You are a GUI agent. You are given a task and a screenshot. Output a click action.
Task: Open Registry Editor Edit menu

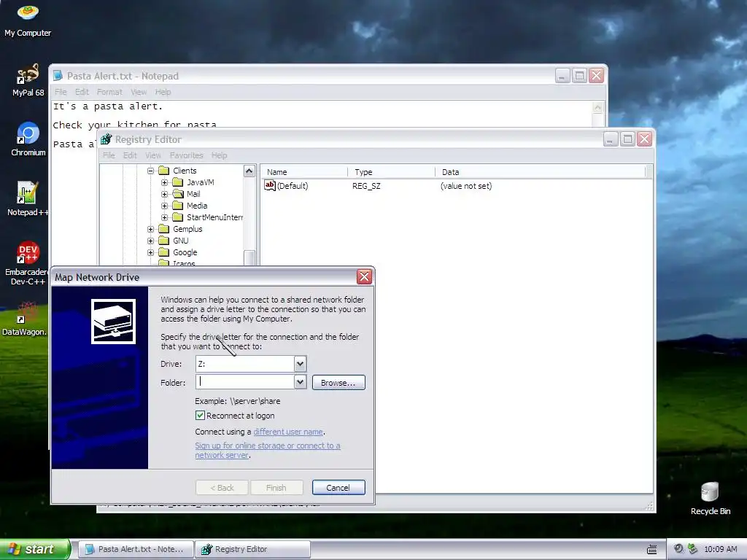coord(130,155)
